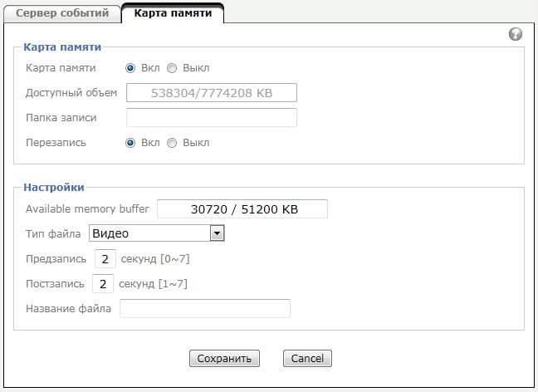Click the Карта памяти group heading

(62, 47)
